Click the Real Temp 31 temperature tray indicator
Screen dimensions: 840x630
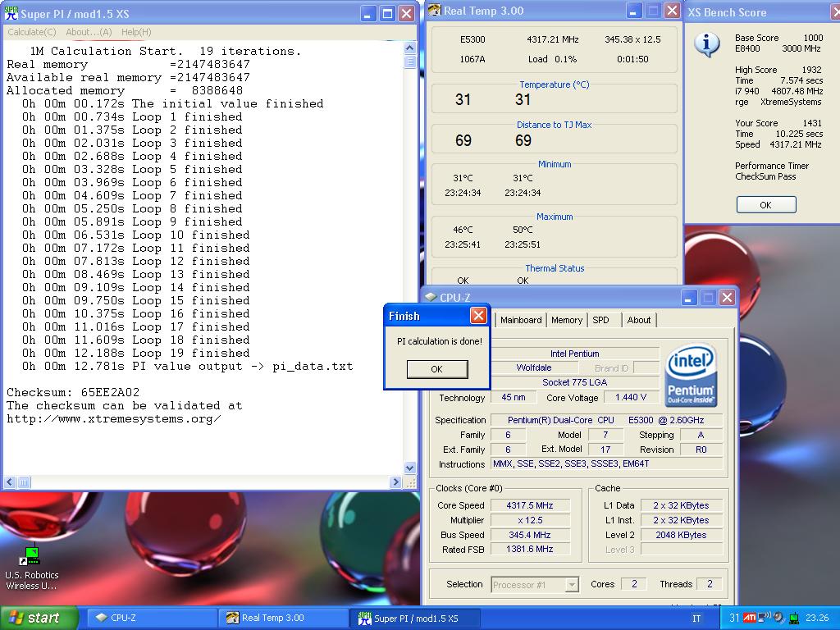(734, 618)
